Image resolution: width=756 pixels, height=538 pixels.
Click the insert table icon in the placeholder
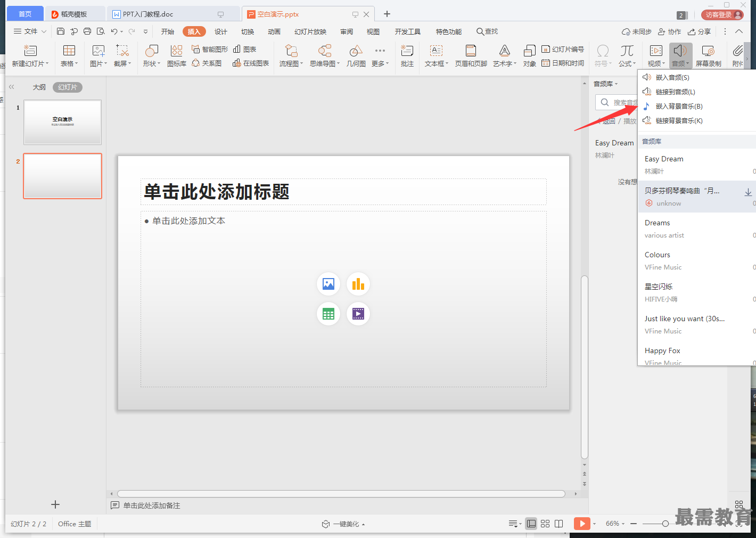click(x=328, y=314)
